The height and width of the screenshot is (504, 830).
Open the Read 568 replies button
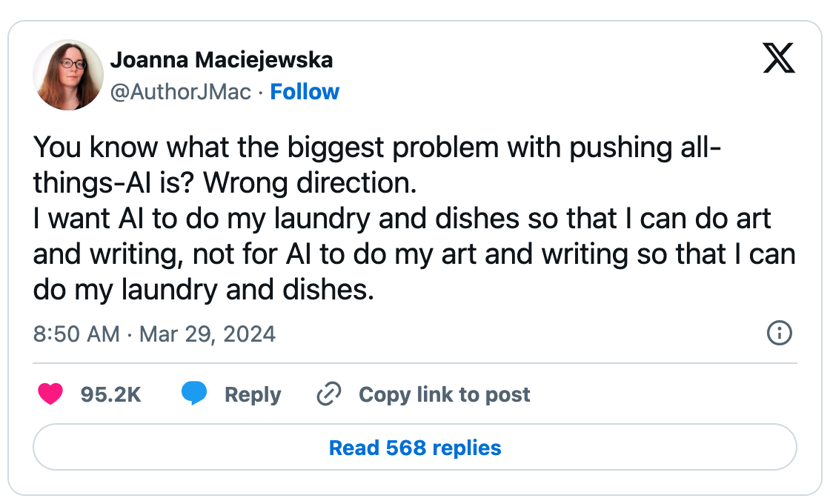(415, 447)
